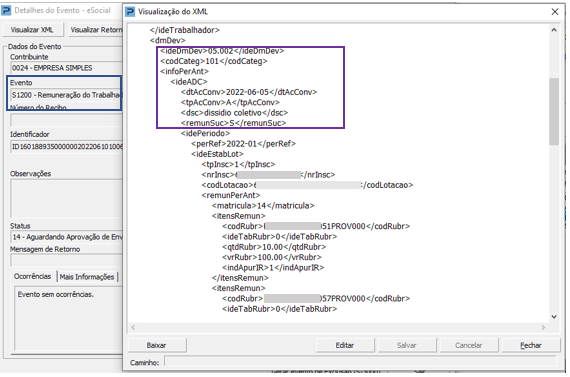Click the Observações text area
The height and width of the screenshot is (377, 570).
pos(66,198)
